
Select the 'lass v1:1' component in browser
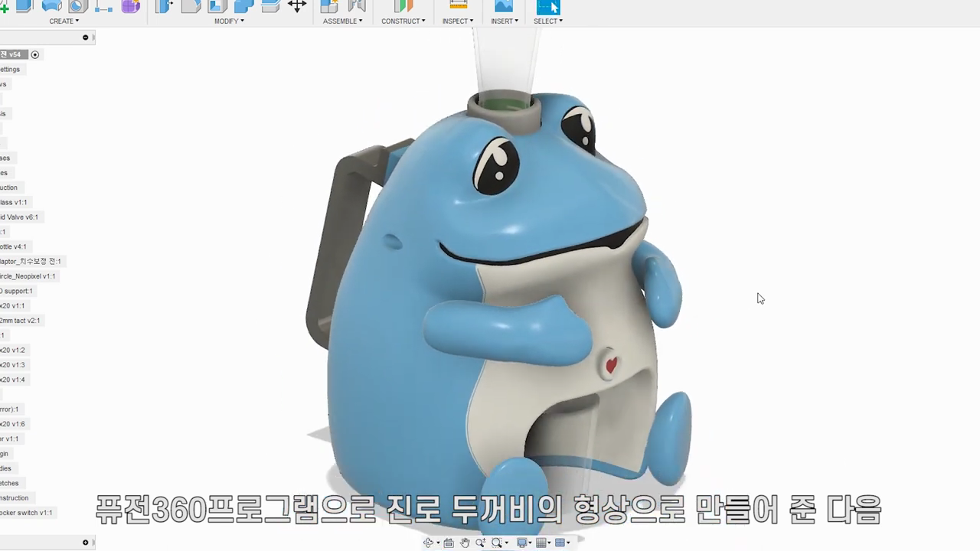15,202
